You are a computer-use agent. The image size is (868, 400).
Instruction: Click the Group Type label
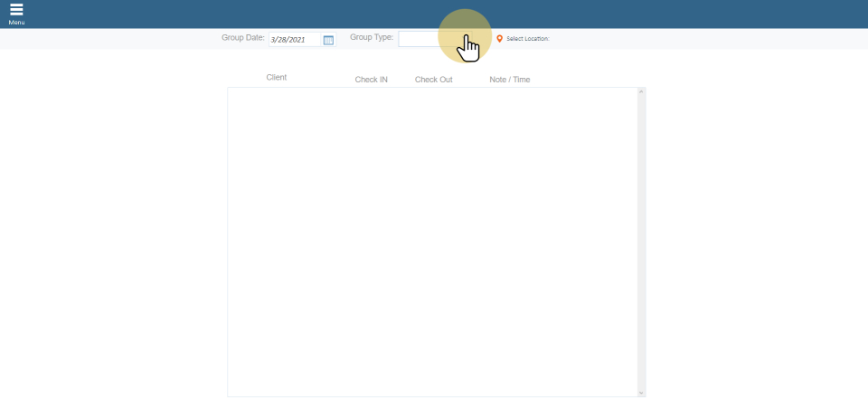[372, 38]
